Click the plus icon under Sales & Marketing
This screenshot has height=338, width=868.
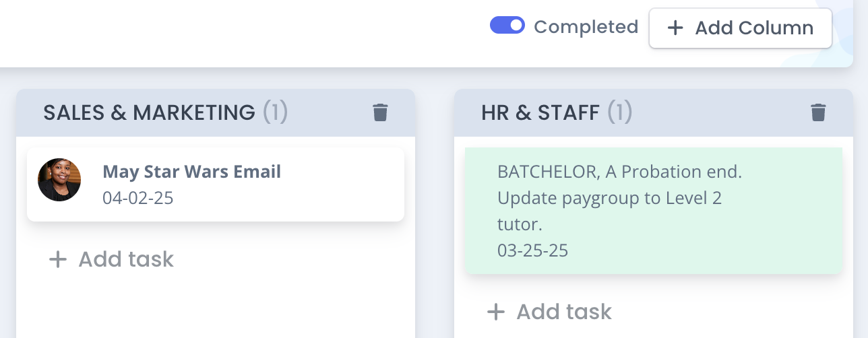pos(59,259)
